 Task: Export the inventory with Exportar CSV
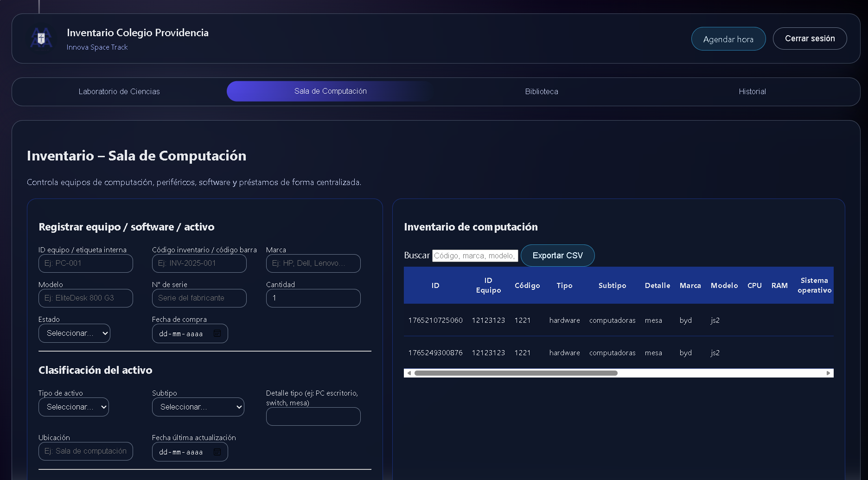pos(557,255)
